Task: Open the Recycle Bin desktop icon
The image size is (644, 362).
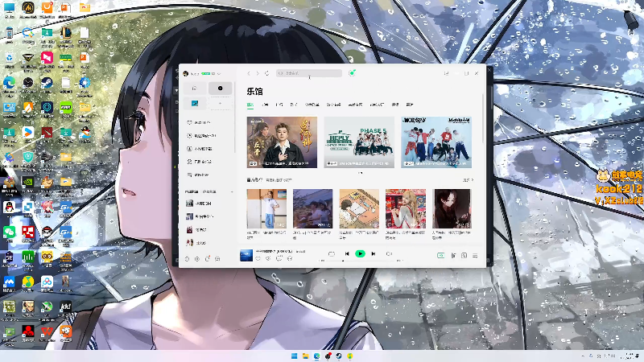Action: click(x=9, y=57)
